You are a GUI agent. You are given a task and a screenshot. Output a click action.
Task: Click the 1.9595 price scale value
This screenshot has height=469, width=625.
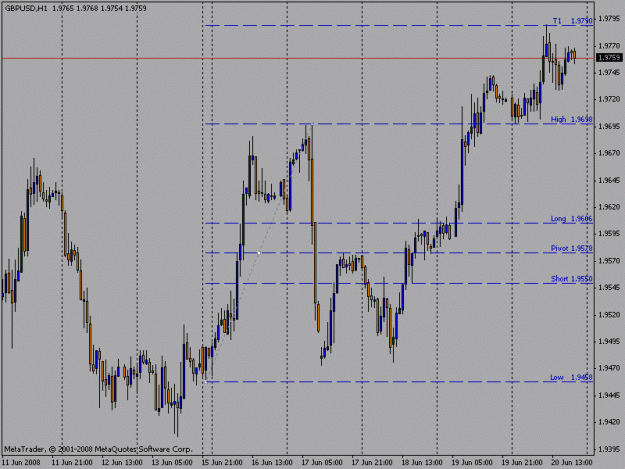pyautogui.click(x=609, y=233)
